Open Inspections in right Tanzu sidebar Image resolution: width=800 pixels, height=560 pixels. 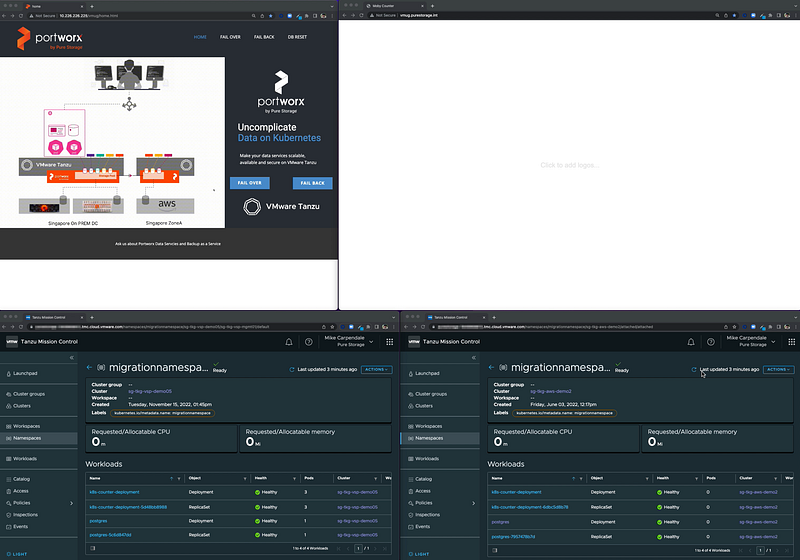pos(428,515)
